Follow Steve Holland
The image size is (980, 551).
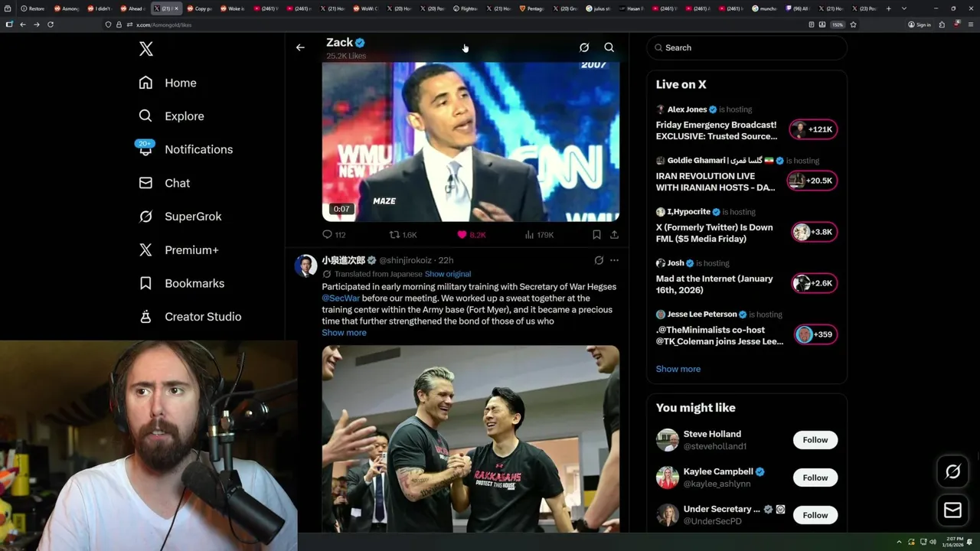[815, 440]
